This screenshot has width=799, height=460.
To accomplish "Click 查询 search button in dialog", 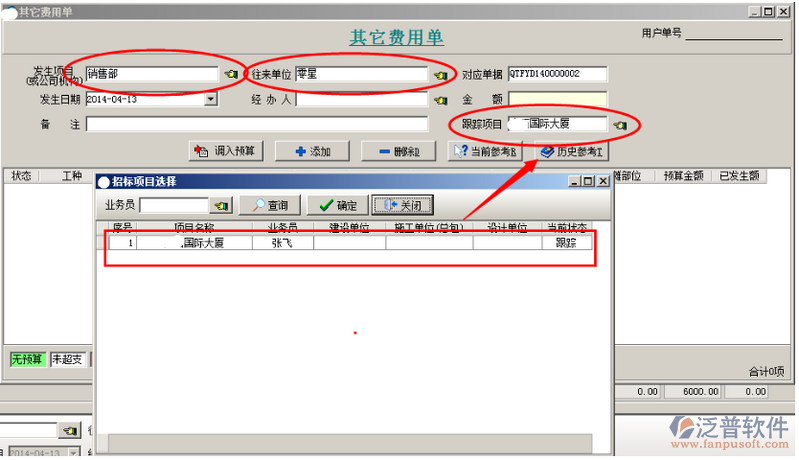I will coord(270,205).
